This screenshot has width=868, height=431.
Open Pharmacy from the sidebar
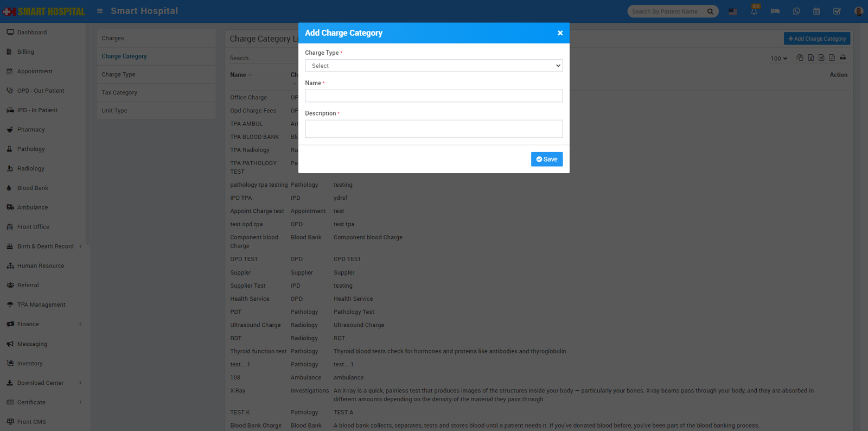(31, 130)
